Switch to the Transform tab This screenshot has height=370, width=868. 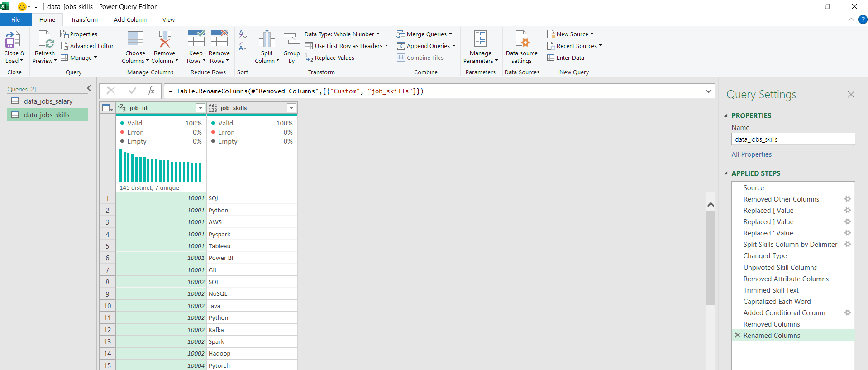(84, 19)
